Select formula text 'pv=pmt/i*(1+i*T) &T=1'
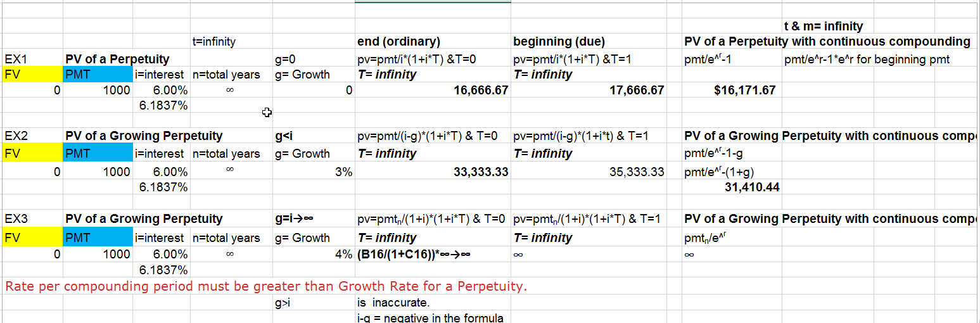This screenshot has height=323, width=980. point(573,59)
